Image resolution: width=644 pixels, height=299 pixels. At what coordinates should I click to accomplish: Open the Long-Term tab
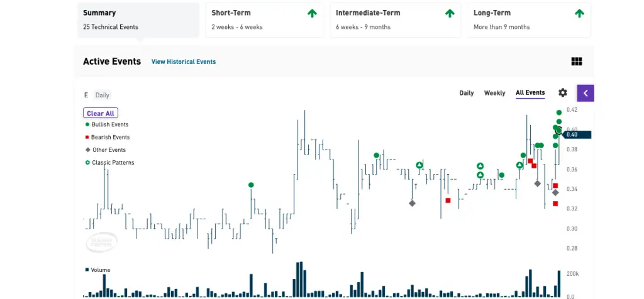(529, 20)
